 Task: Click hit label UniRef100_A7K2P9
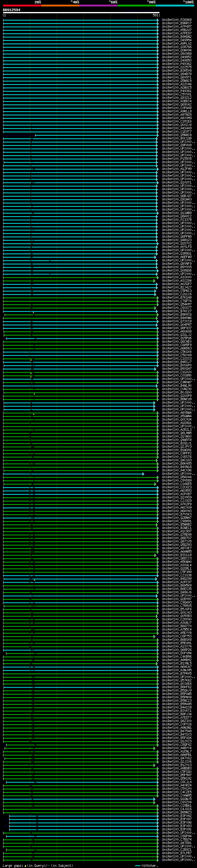tap(177, 504)
